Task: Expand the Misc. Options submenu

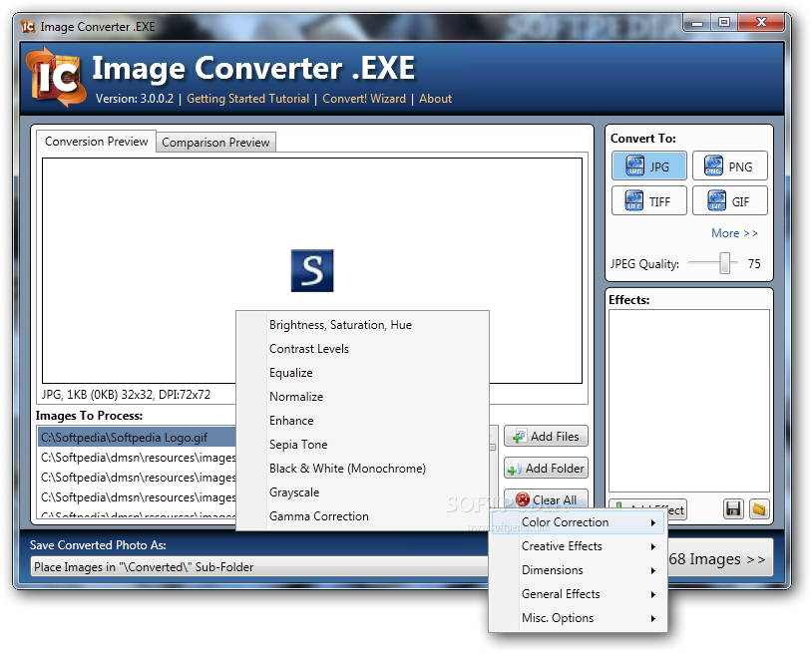Action: coord(578,618)
